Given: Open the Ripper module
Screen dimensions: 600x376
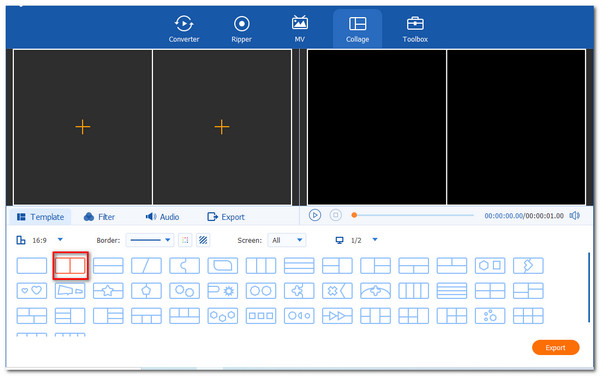Looking at the screenshot, I should point(241,29).
